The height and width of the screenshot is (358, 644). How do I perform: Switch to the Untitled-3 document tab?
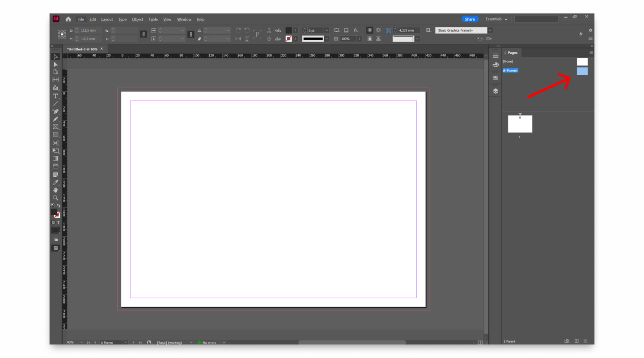pyautogui.click(x=82, y=49)
